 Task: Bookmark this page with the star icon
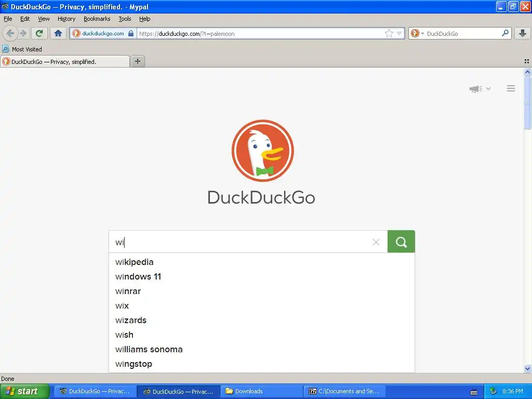tap(389, 33)
